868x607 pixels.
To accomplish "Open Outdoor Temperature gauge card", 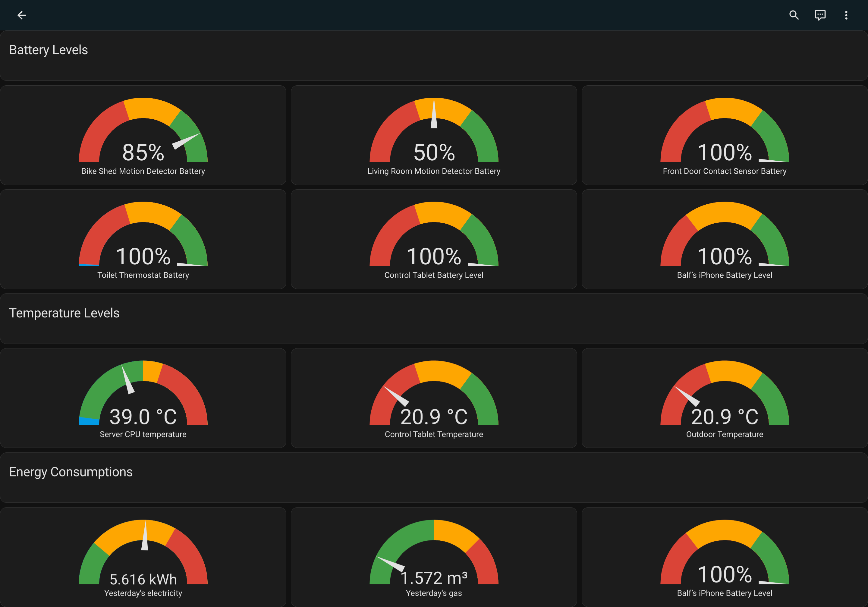I will pyautogui.click(x=724, y=398).
